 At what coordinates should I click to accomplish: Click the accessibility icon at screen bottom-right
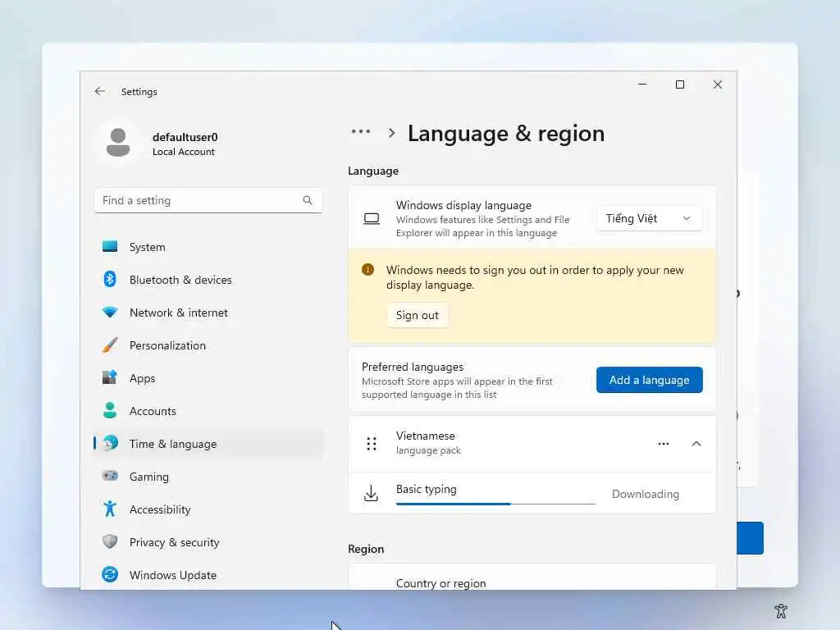pyautogui.click(x=781, y=610)
